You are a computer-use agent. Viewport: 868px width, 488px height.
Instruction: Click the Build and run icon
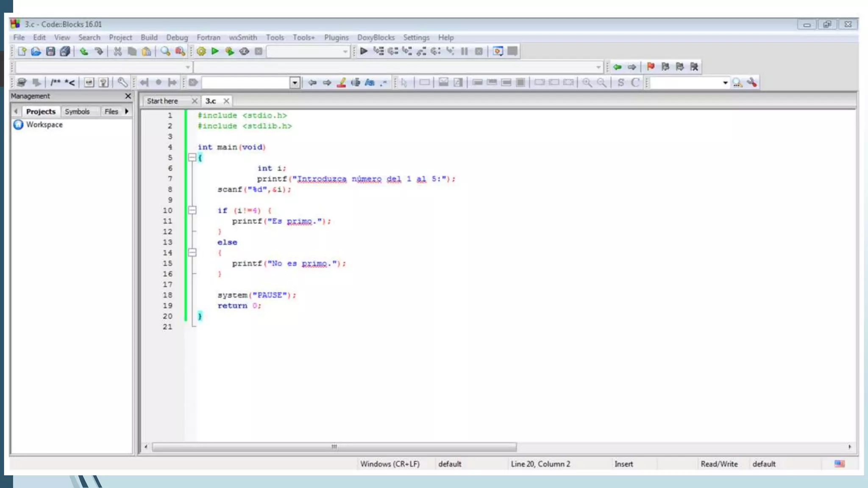point(229,51)
